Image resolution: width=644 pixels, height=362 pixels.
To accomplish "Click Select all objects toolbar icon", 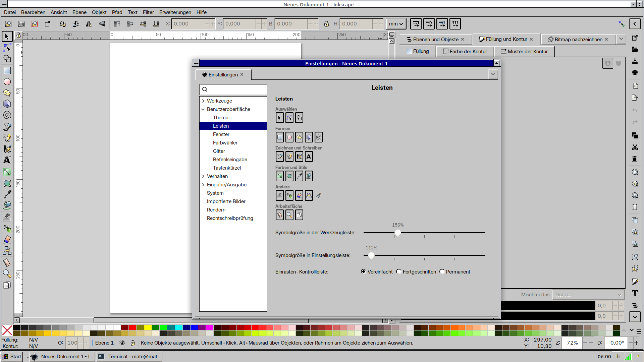I will pos(8,24).
